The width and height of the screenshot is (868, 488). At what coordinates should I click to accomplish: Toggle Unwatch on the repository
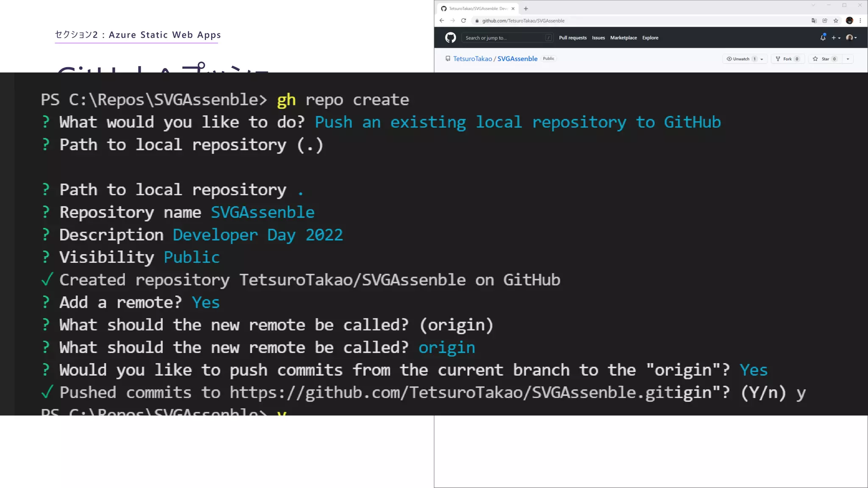pos(741,59)
